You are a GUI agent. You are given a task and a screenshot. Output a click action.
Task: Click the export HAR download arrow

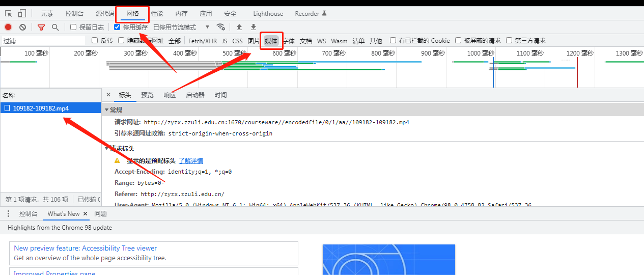click(254, 27)
